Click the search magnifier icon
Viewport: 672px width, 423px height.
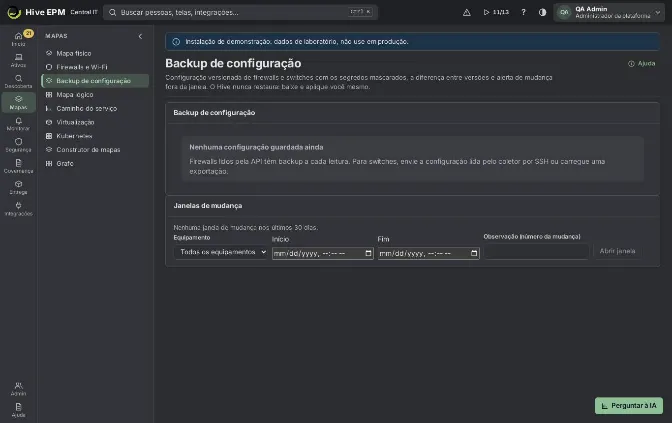coord(112,12)
